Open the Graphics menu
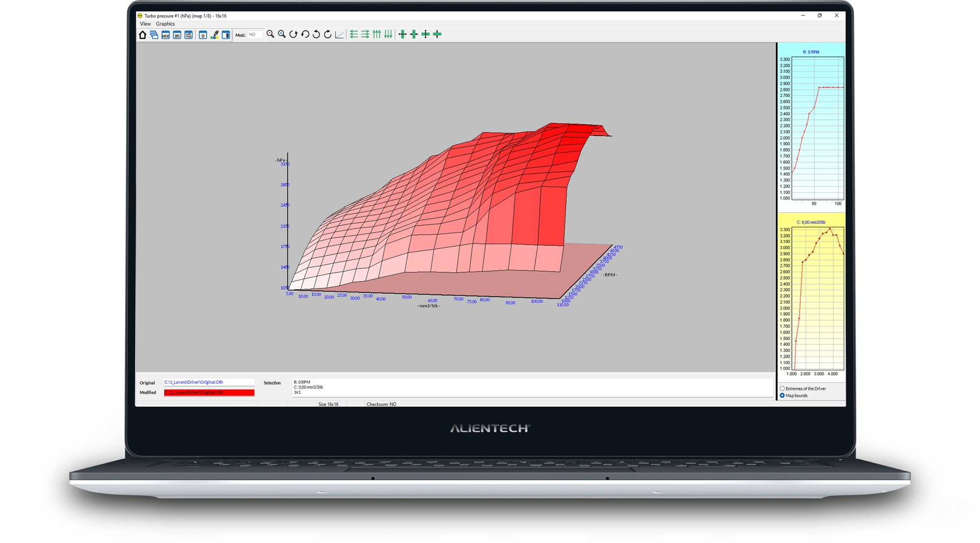This screenshot has width=980, height=543. point(165,24)
